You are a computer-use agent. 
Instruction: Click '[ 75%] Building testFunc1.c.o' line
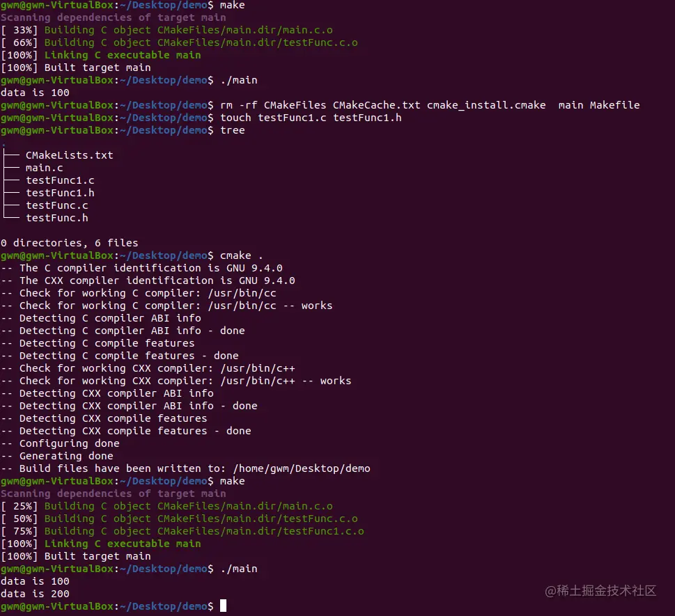coord(183,531)
